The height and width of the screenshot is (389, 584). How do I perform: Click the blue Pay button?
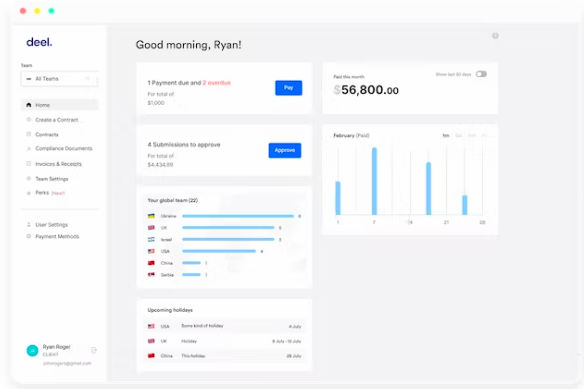289,88
